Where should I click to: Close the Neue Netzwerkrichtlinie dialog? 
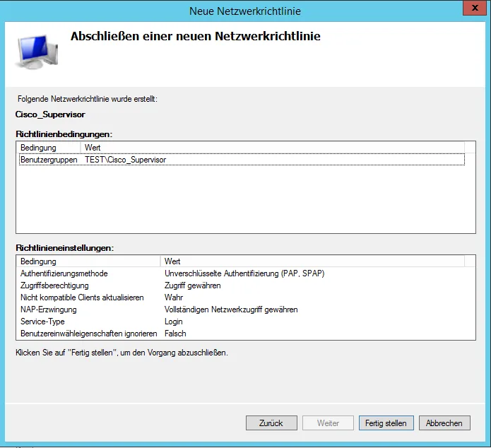click(475, 8)
